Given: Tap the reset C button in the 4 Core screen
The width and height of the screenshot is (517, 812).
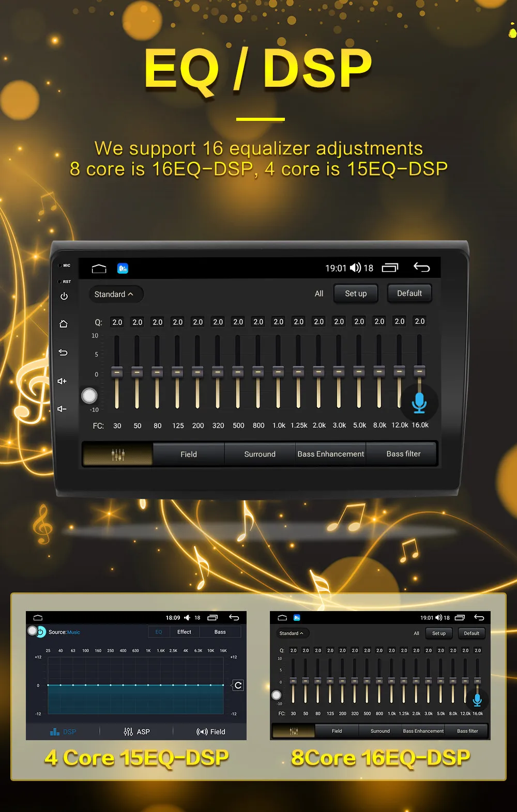Looking at the screenshot, I should click(238, 685).
